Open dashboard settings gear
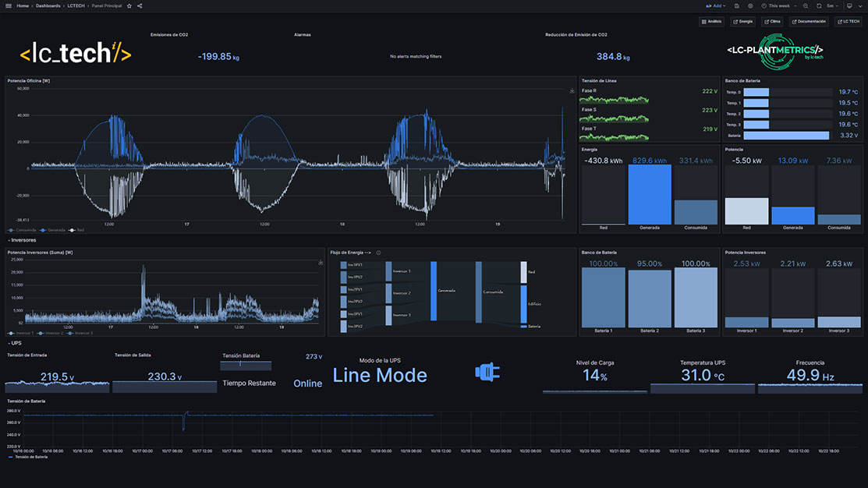Screen dimensions: 868x488 pos(749,5)
